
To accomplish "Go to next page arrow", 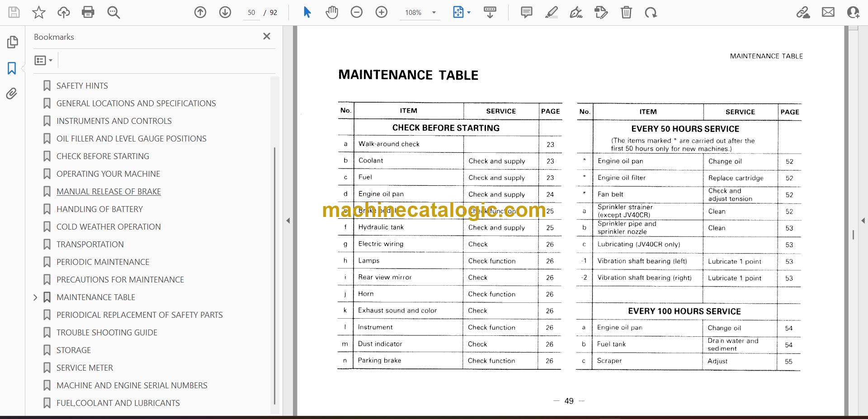I will click(x=225, y=12).
